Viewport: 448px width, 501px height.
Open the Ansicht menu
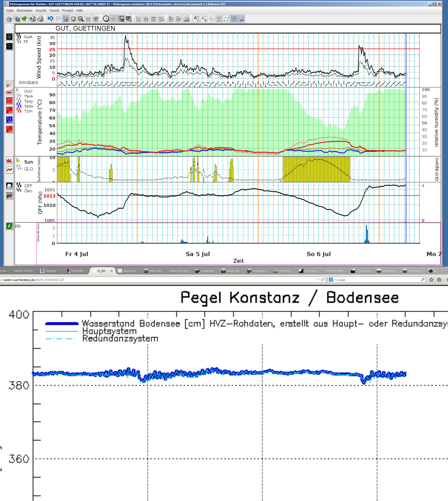click(41, 11)
